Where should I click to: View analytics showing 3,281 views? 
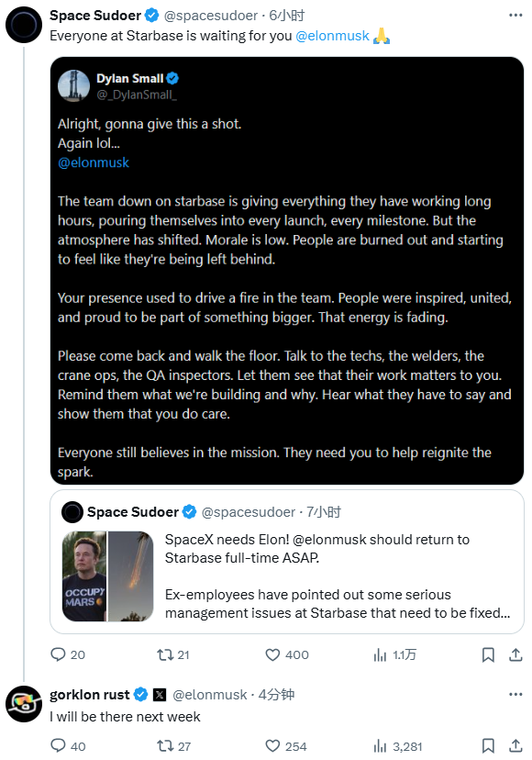coord(398,746)
